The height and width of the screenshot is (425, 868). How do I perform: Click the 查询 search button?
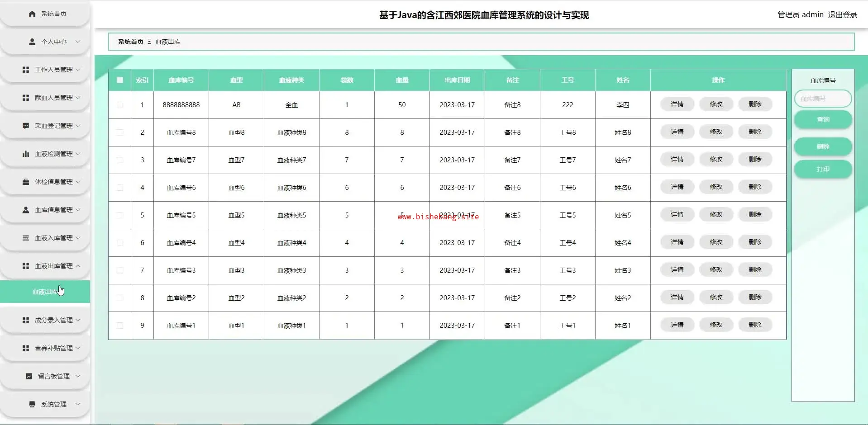click(x=823, y=119)
